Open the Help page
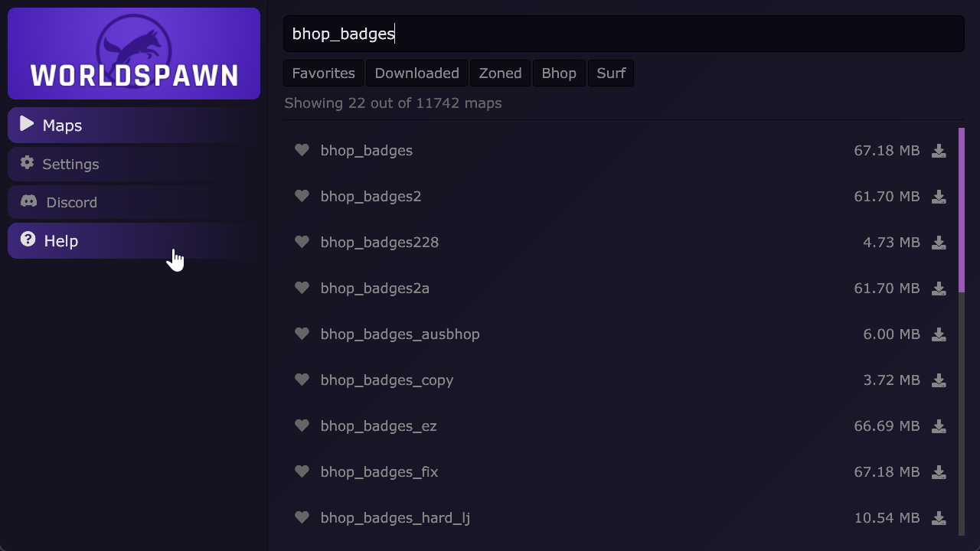Image resolution: width=980 pixels, height=551 pixels. coord(130,240)
